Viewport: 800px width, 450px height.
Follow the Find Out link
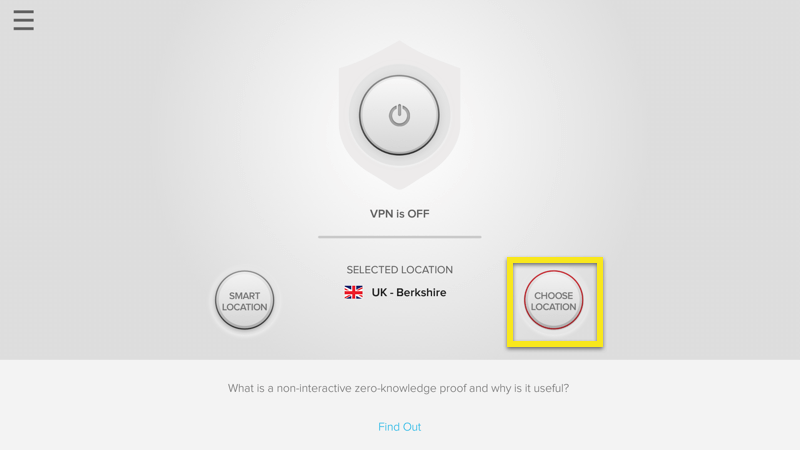coord(399,427)
